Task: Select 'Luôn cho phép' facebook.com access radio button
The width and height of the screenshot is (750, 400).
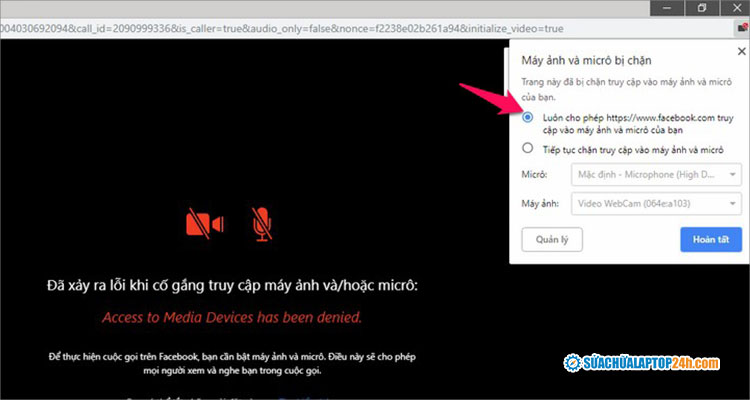Action: click(x=527, y=117)
